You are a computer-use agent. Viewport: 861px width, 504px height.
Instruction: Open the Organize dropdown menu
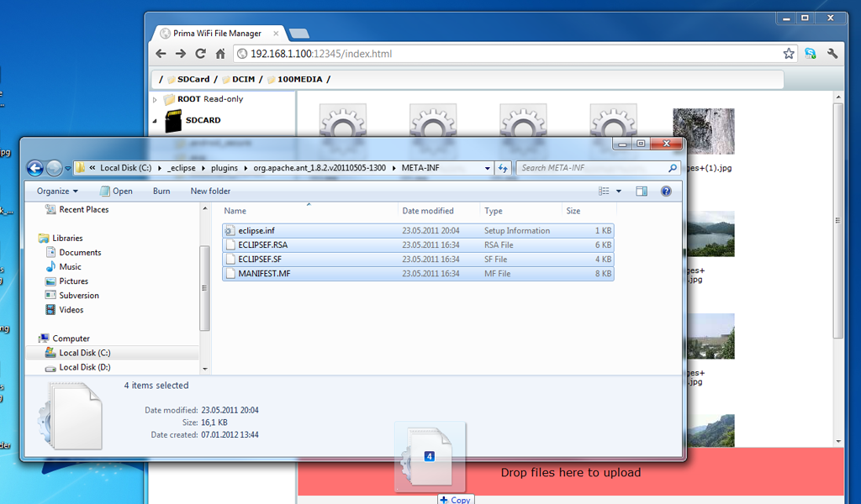[55, 191]
